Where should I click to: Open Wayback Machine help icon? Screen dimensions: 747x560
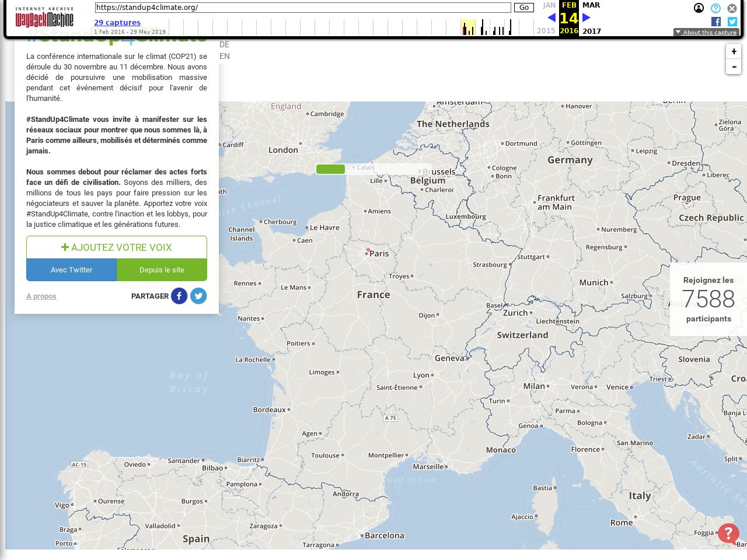point(715,8)
